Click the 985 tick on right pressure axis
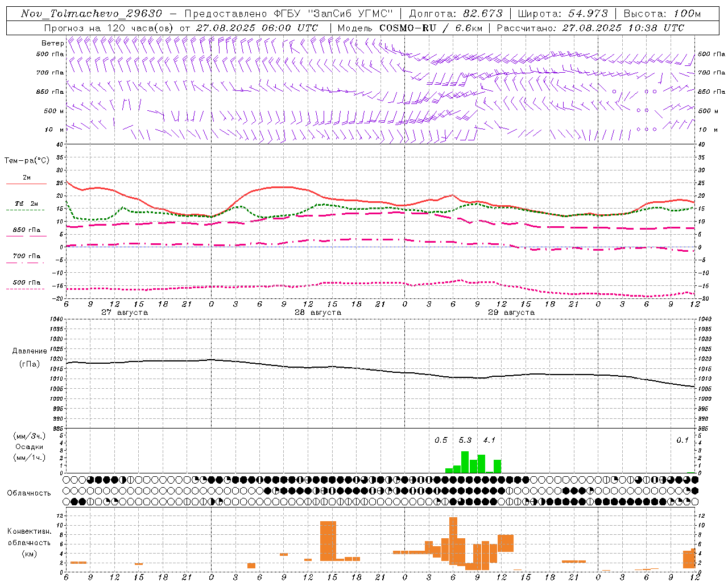The image size is (728, 582). point(704,429)
